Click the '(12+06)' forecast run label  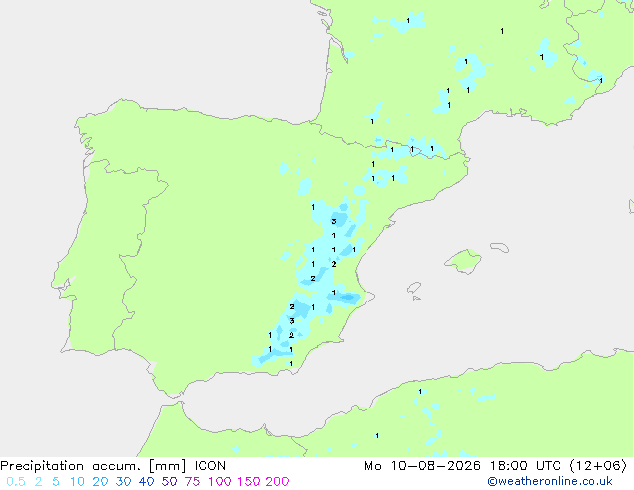pos(598,466)
